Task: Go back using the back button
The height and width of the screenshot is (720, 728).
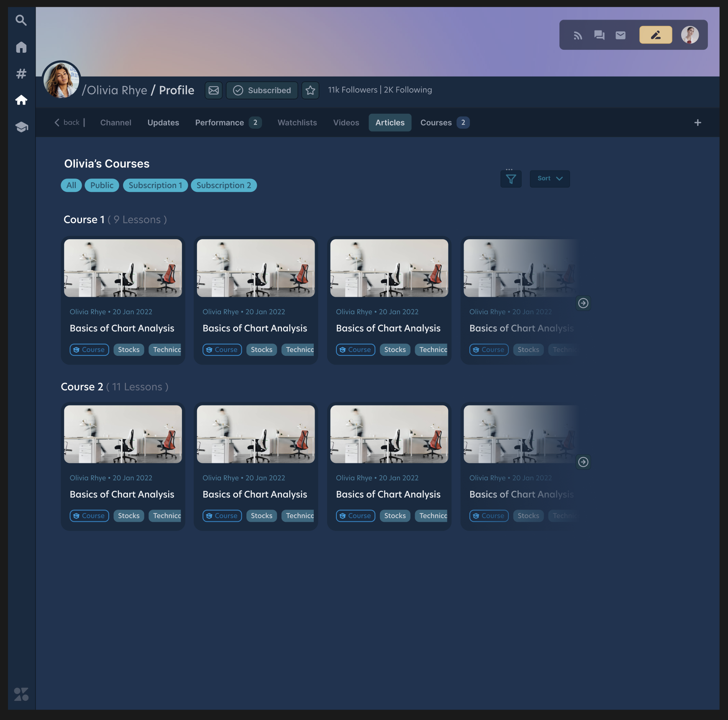Action: pyautogui.click(x=67, y=123)
